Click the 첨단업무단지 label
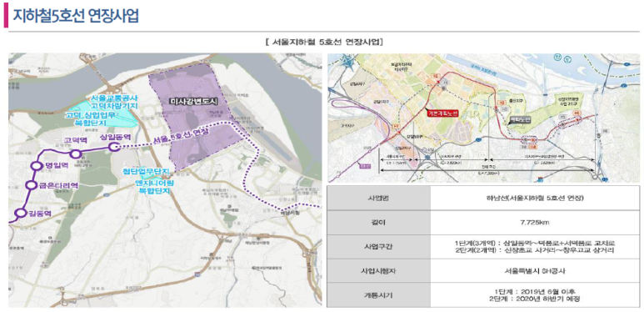 pyautogui.click(x=146, y=171)
